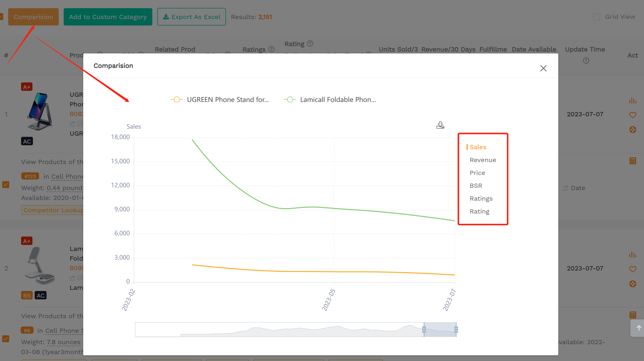
Task: Click left handle of chart range slider
Action: pos(424,330)
